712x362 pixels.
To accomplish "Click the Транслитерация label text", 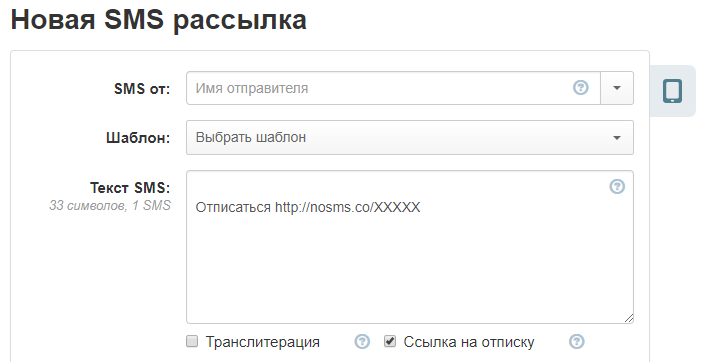I will tap(262, 342).
